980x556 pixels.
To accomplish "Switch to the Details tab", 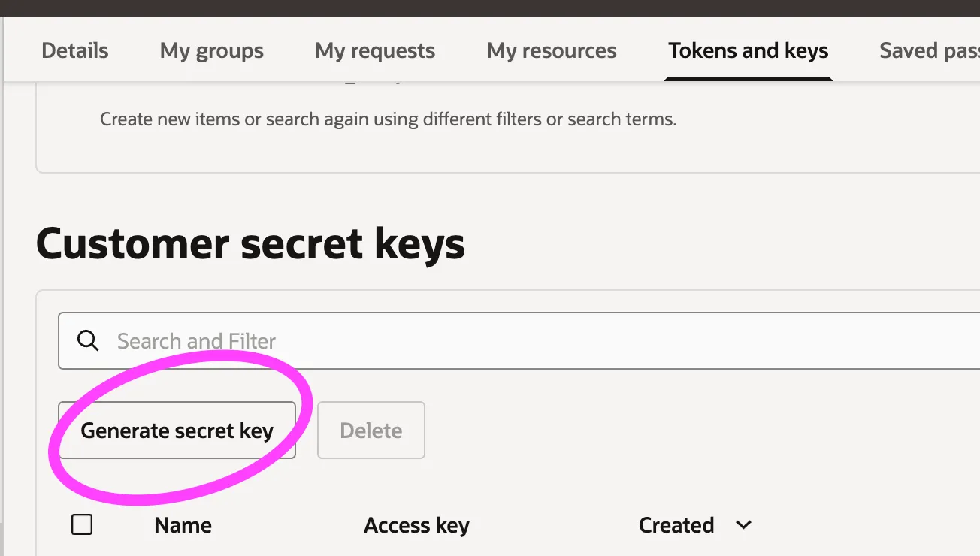I will 74,50.
